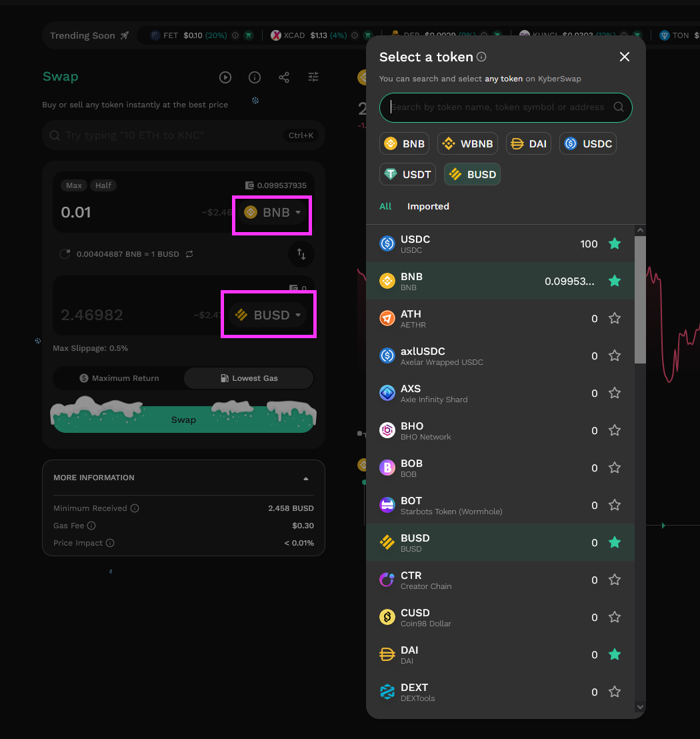Switch to the All tokens tab
Viewport: 700px width, 739px height.
(x=385, y=207)
